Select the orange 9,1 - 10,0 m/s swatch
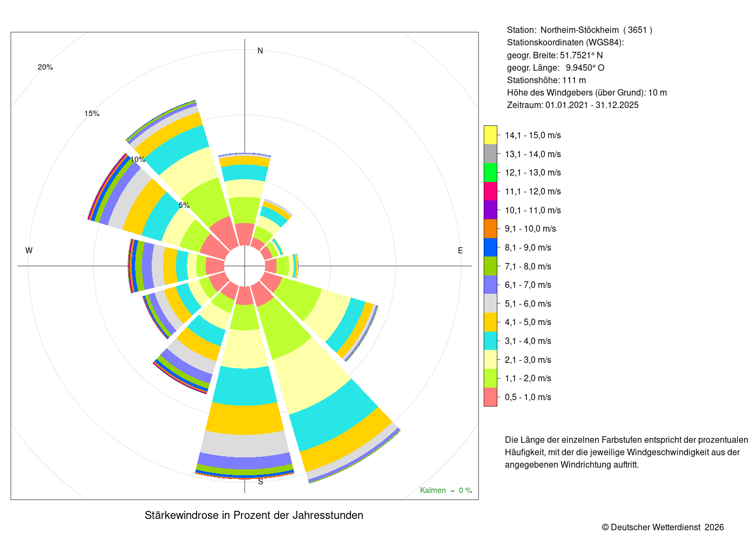 pos(490,229)
